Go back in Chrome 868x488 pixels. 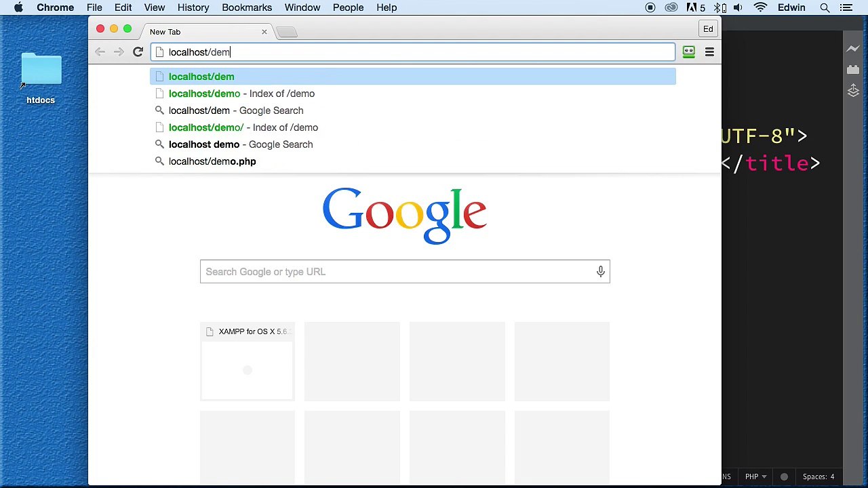(100, 52)
